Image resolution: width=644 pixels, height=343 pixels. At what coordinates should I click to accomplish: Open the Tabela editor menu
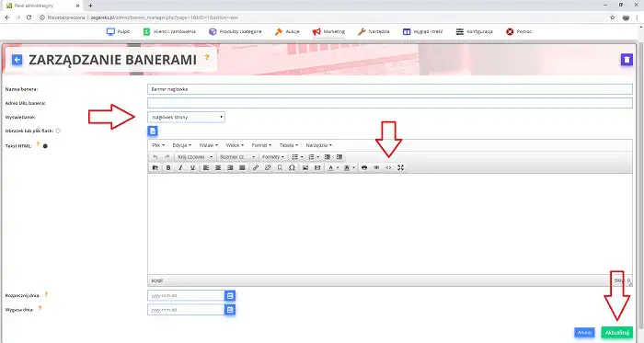[x=288, y=145]
